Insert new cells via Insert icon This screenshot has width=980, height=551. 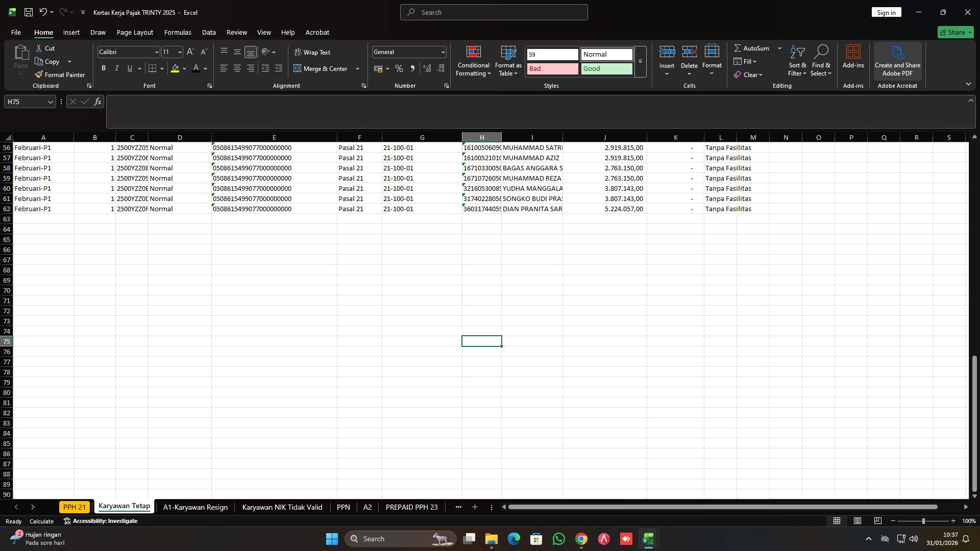(667, 51)
